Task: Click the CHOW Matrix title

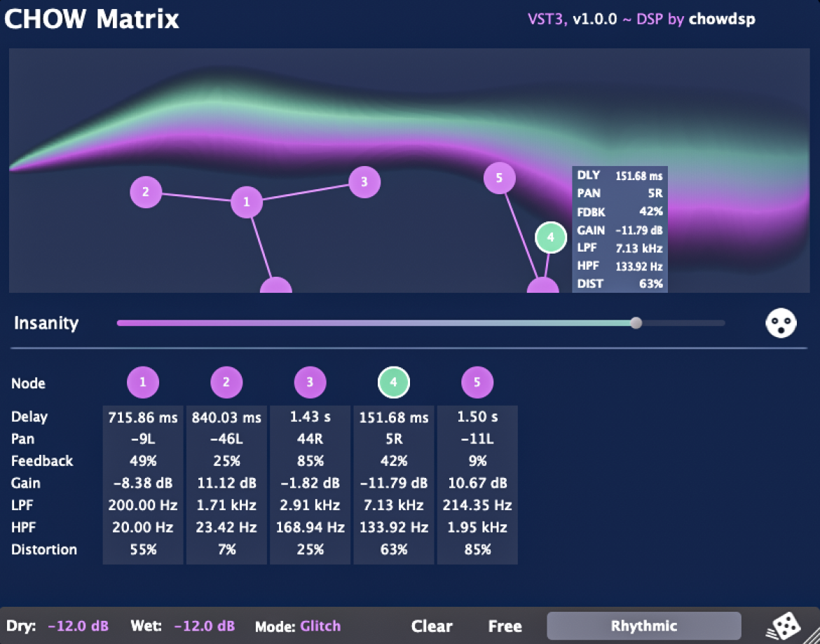Action: click(92, 19)
